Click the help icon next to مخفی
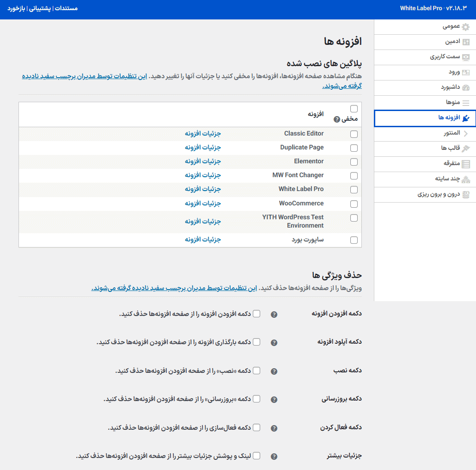This screenshot has height=470, width=476. click(x=337, y=119)
